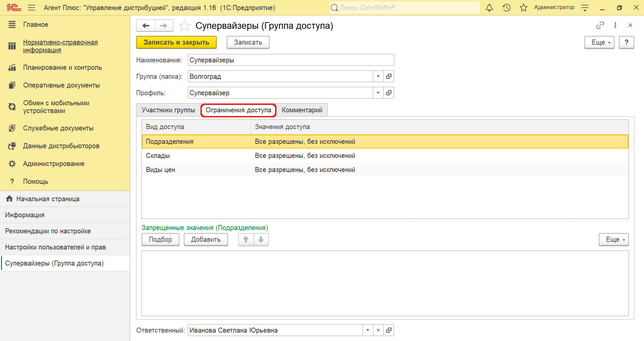Click the global search field
The height and width of the screenshot is (341, 644).
[x=404, y=7]
